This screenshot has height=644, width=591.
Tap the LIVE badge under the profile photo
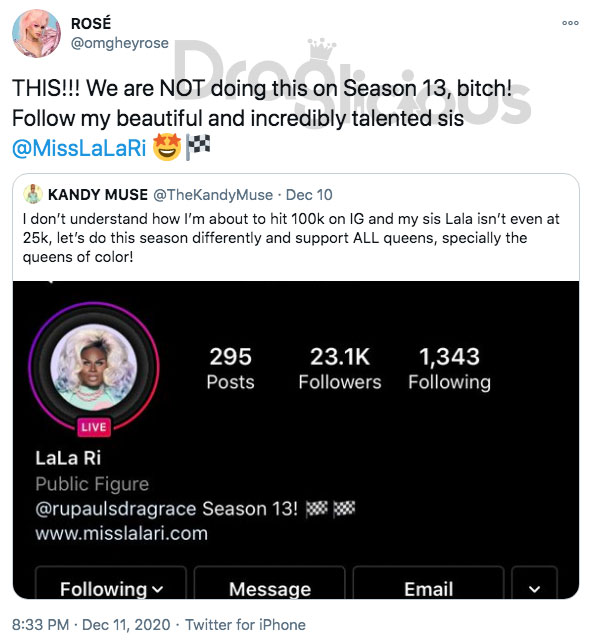94,427
